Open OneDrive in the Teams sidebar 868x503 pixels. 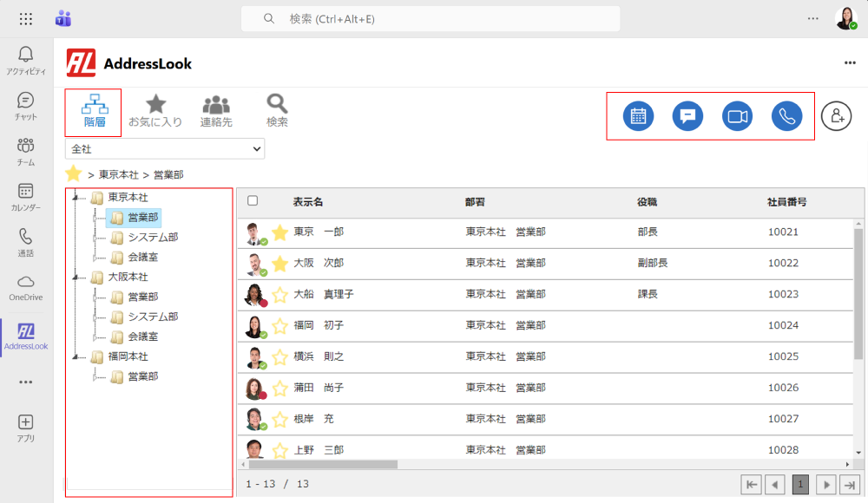click(x=26, y=287)
